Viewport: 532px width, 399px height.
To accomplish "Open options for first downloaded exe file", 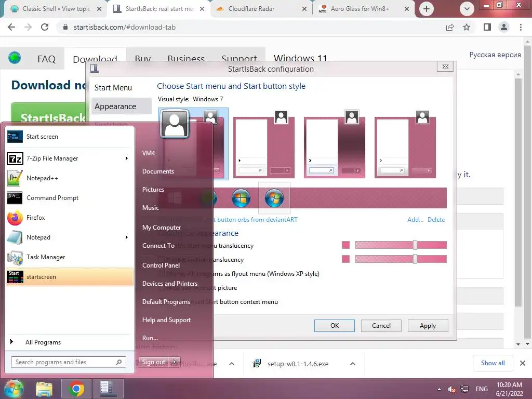I will (x=232, y=364).
